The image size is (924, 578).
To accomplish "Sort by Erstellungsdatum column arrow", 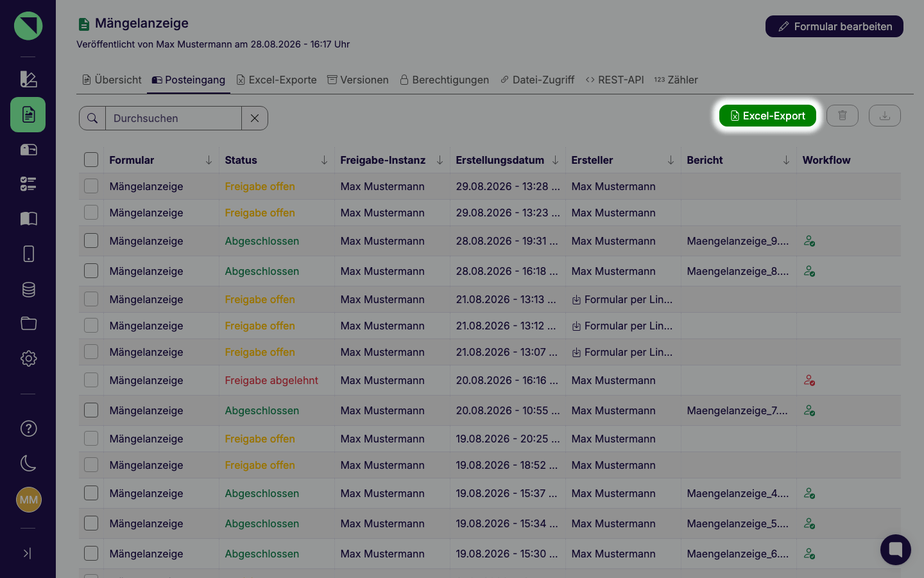I will point(555,160).
